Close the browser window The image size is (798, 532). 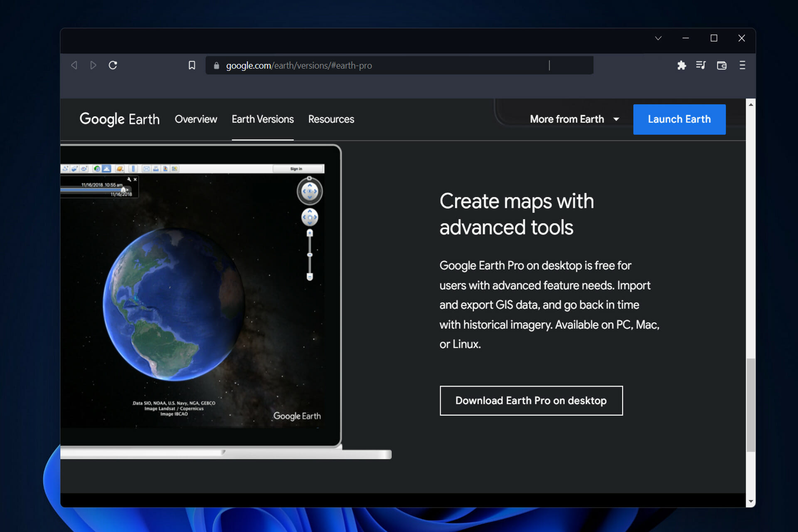(741, 38)
